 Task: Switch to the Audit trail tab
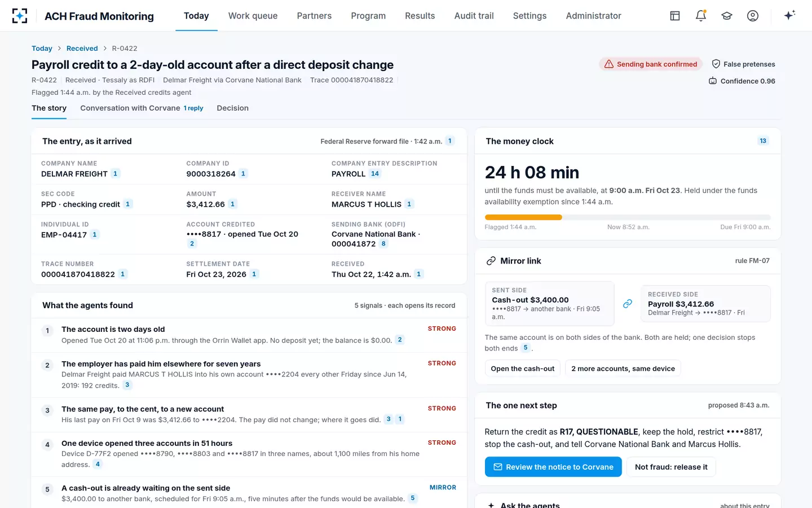click(474, 16)
